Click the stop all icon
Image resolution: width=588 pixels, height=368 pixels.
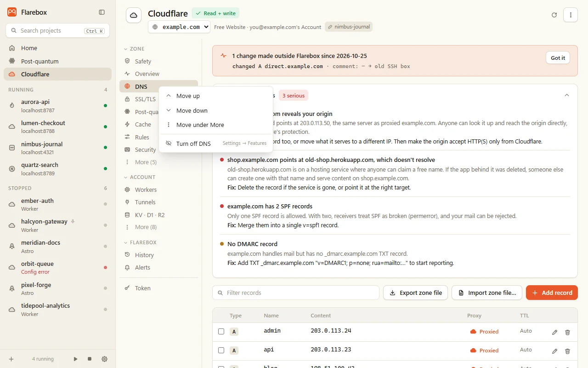(90, 359)
